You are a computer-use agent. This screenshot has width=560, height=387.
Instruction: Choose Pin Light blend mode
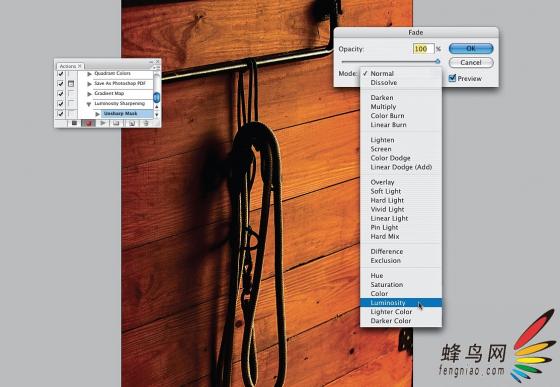(x=401, y=227)
